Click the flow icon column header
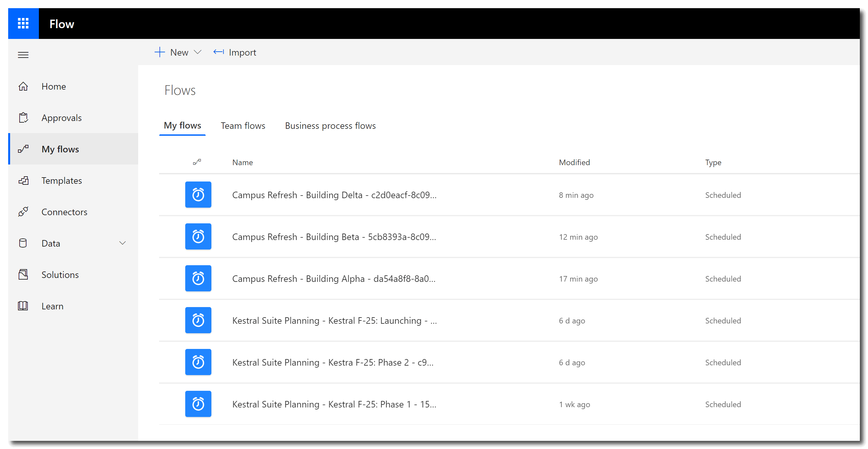868x449 pixels. 197,162
